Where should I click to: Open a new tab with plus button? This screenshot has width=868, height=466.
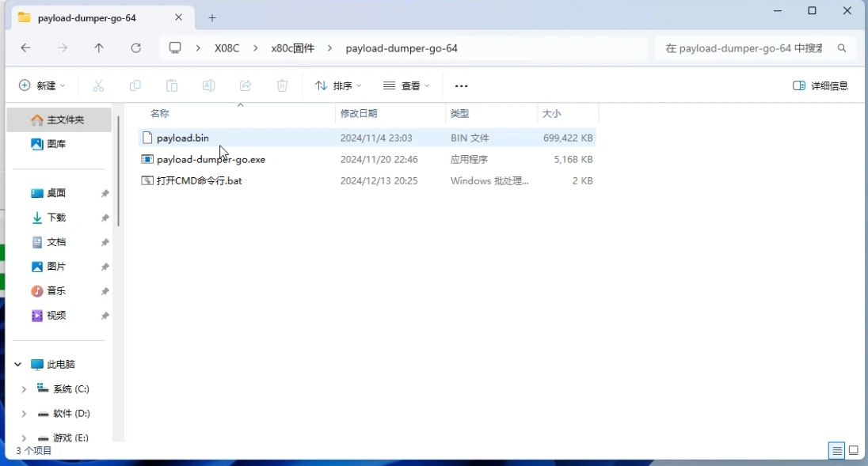[212, 17]
